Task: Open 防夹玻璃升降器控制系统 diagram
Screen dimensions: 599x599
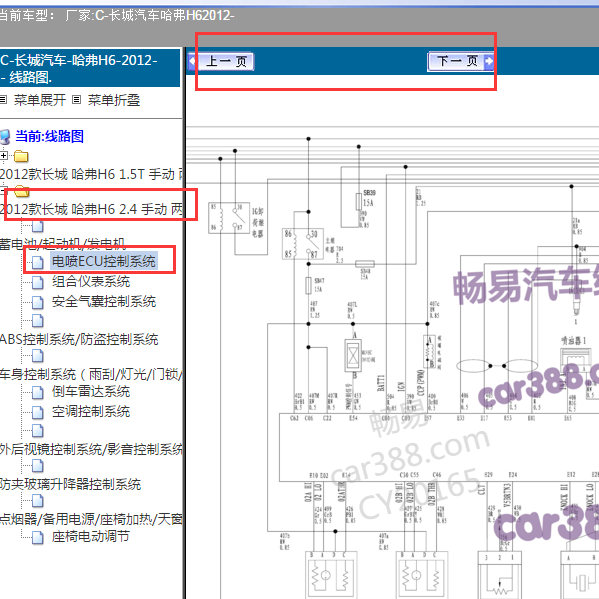Action: click(x=70, y=484)
